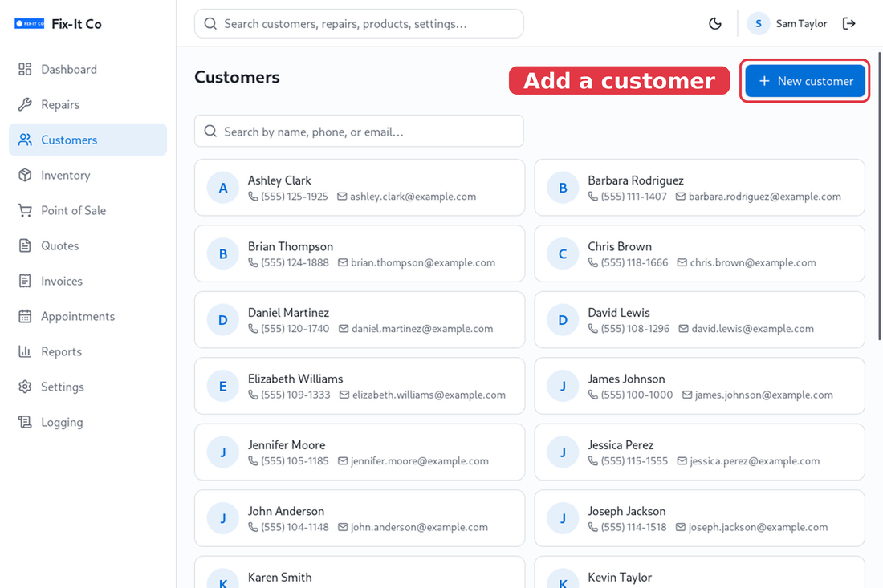Click the Invoices receipt icon
The height and width of the screenshot is (588, 883).
tap(25, 281)
